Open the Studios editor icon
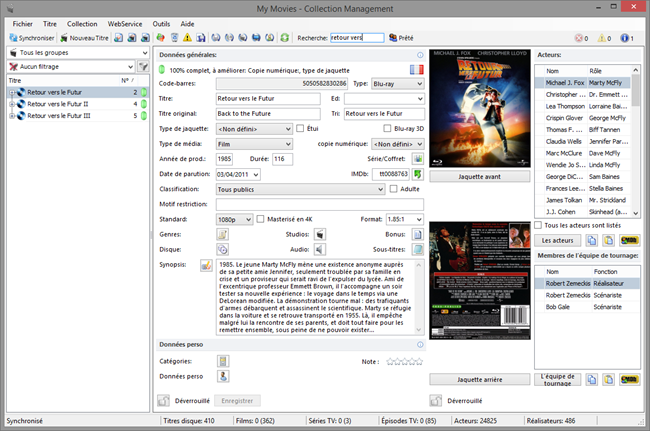The height and width of the screenshot is (431, 650). (x=320, y=235)
